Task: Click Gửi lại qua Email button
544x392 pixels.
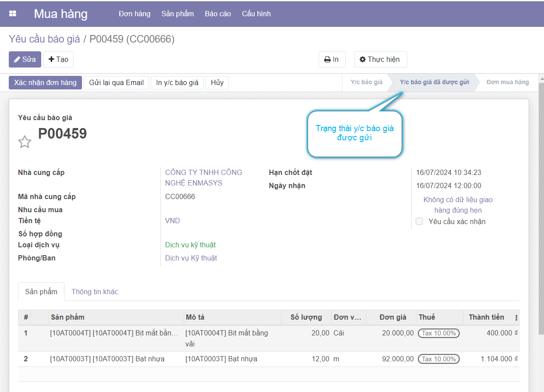Action: (x=116, y=82)
